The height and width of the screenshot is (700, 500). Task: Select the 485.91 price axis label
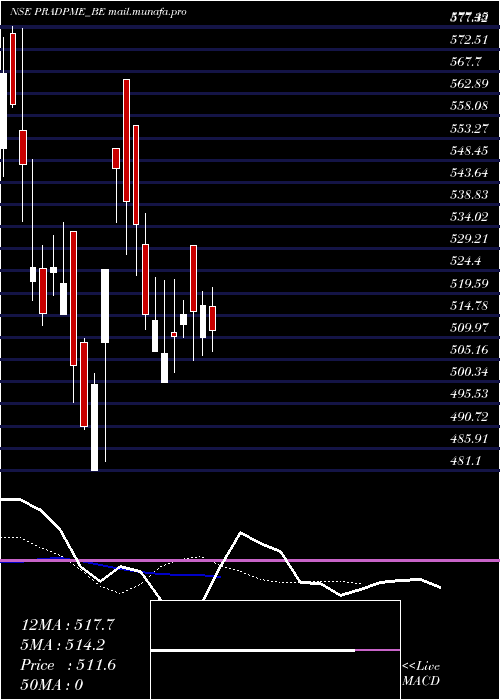click(x=468, y=439)
